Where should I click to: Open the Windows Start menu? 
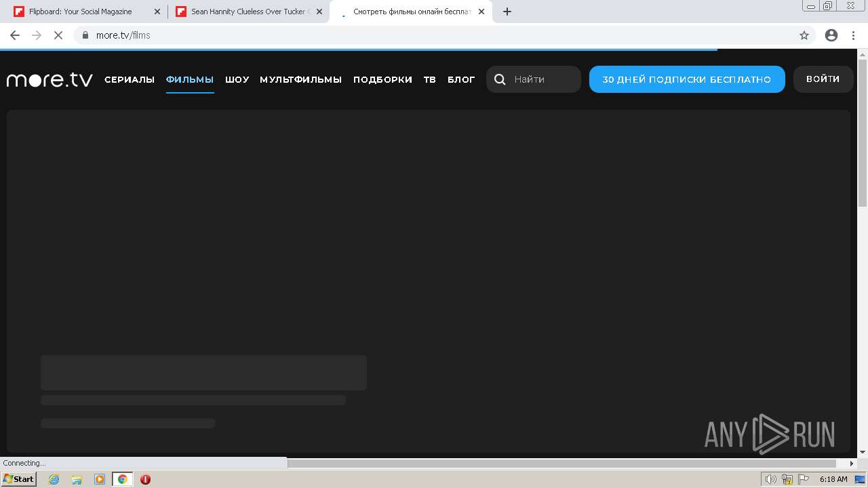pos(19,479)
